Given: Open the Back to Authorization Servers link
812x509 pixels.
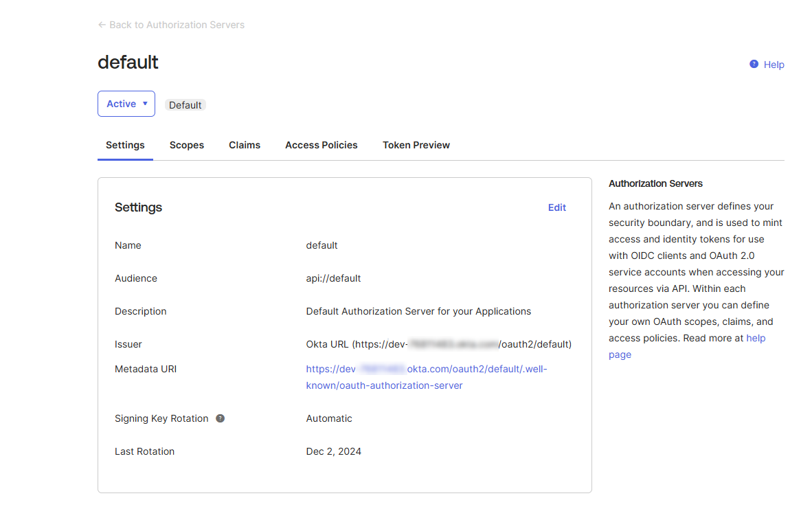Looking at the screenshot, I should (177, 25).
